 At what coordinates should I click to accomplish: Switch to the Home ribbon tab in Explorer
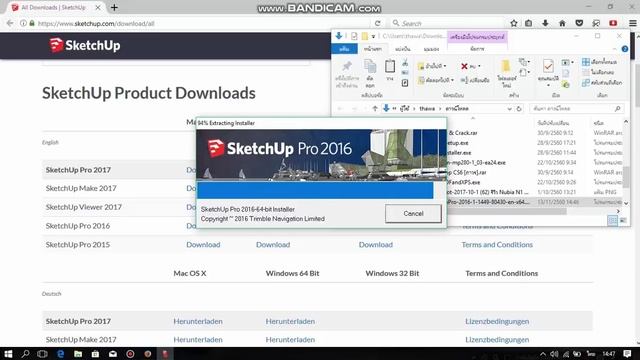373,49
